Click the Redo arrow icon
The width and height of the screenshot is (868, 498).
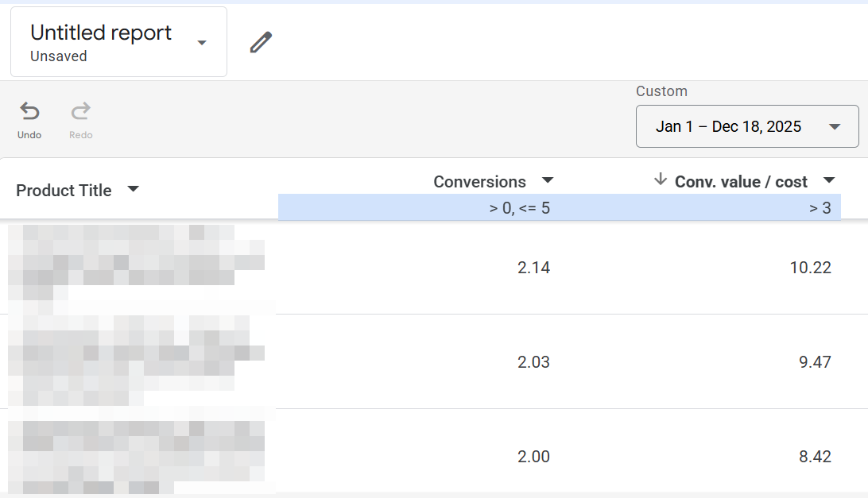[81, 111]
